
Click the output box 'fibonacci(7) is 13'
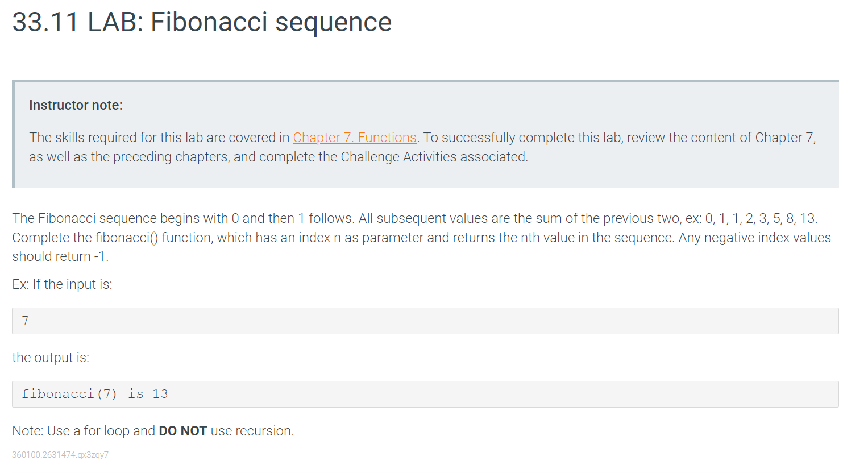click(x=425, y=394)
